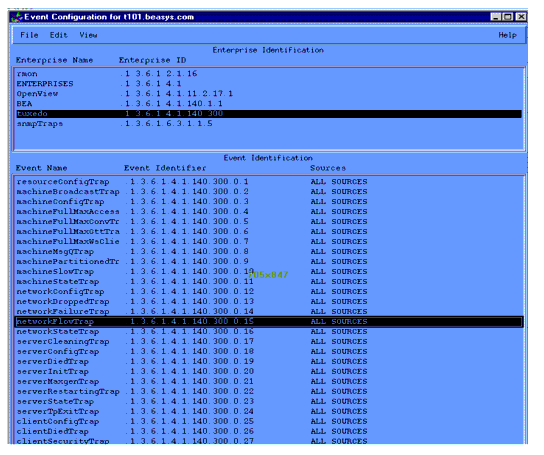Click the window title bar icon
This screenshot has width=544, height=455.
pos(16,17)
